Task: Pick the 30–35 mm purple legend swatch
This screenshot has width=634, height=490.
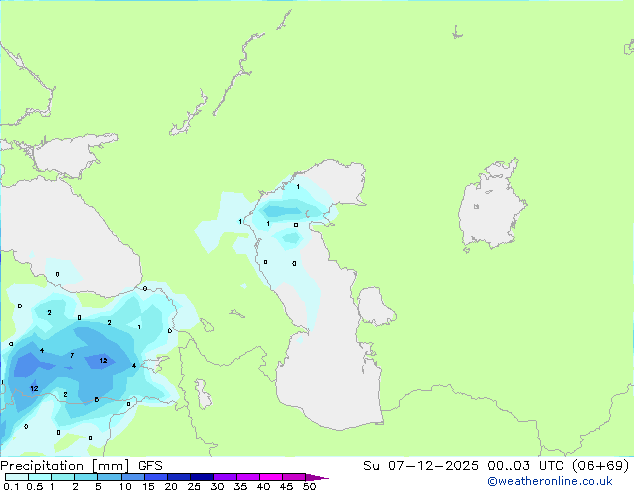Action: click(225, 477)
